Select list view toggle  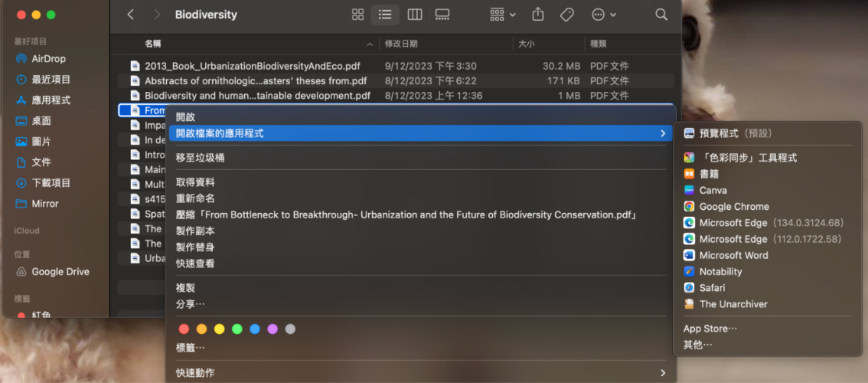[x=385, y=15]
